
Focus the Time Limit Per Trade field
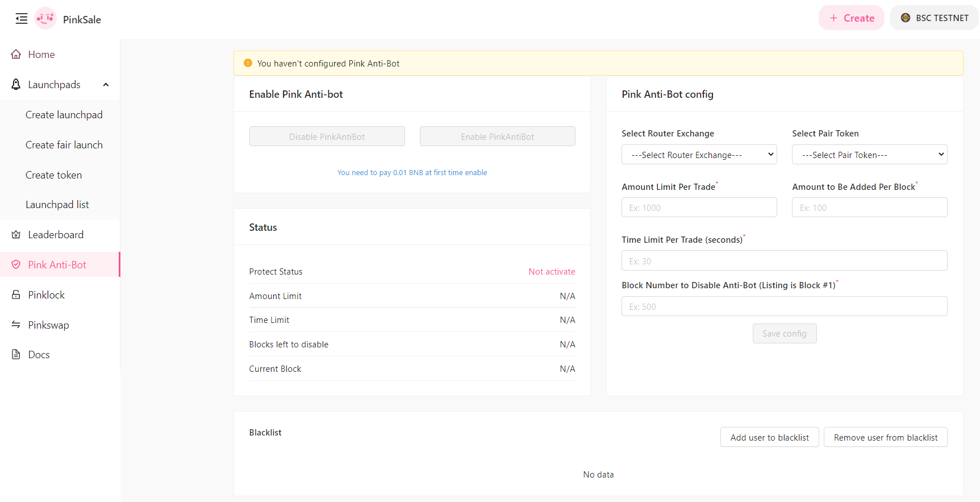[784, 260]
